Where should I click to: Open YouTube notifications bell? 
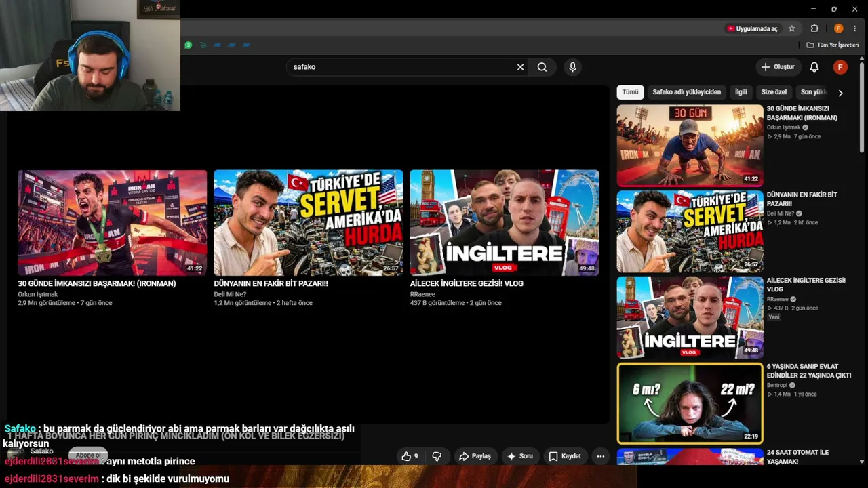coord(814,67)
